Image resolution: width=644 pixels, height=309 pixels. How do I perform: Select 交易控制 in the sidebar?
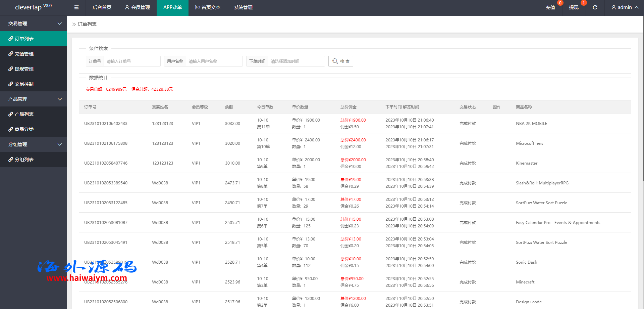click(x=24, y=84)
